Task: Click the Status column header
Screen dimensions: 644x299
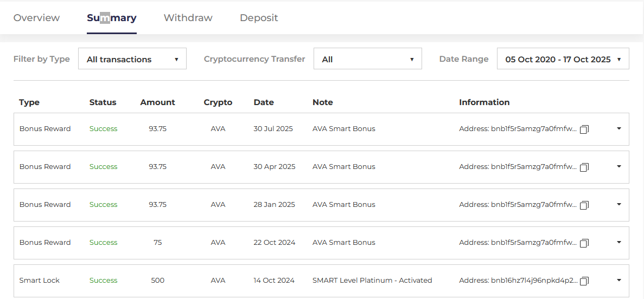Action: click(103, 102)
